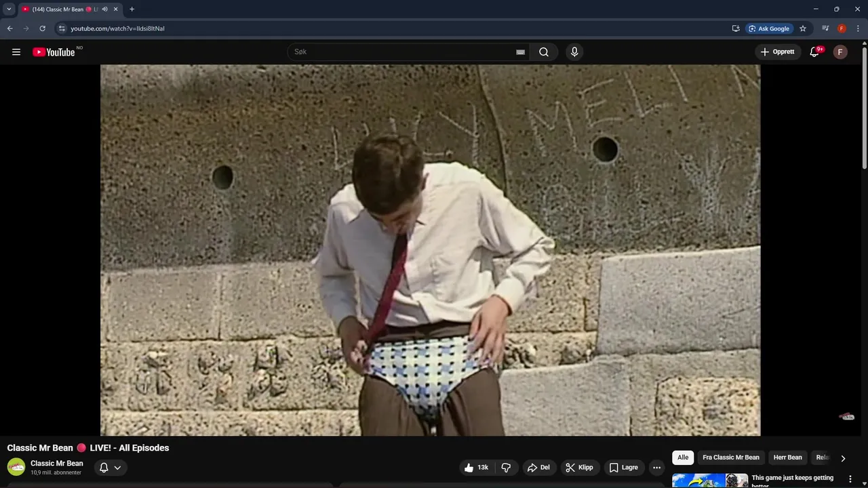
Task: Open the Chrome profile avatar
Action: 842,28
